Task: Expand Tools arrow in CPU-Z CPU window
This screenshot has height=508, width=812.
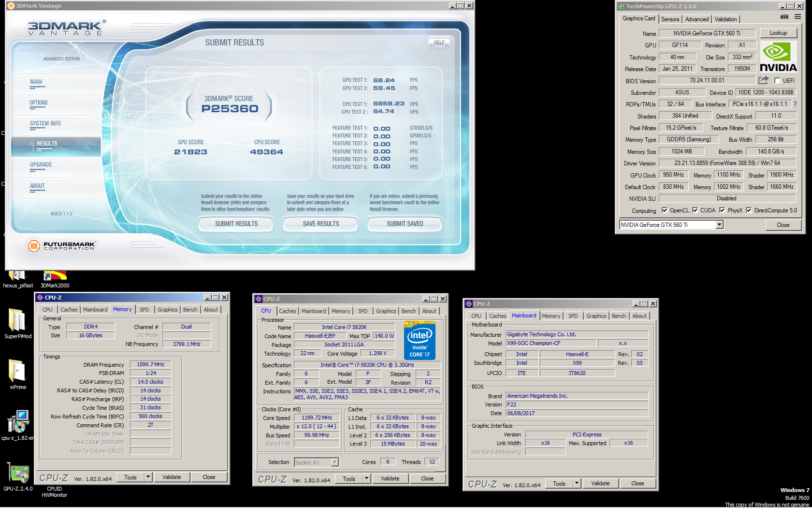Action: [x=366, y=478]
